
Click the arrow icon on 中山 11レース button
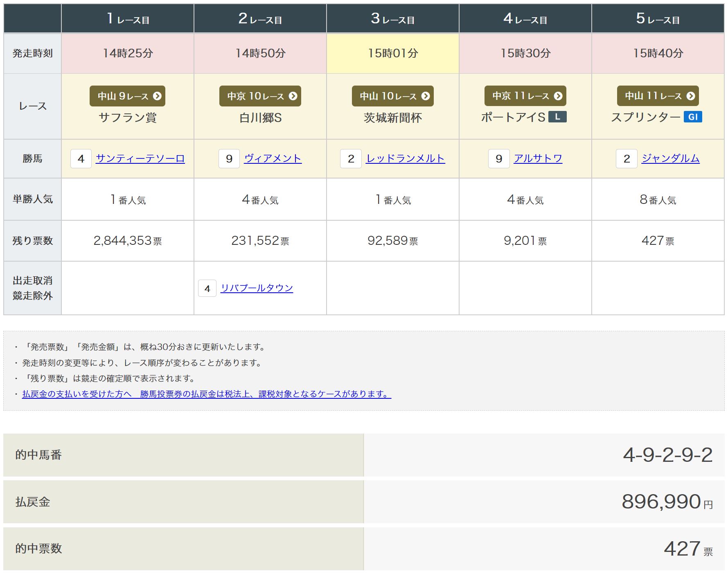coord(691,96)
